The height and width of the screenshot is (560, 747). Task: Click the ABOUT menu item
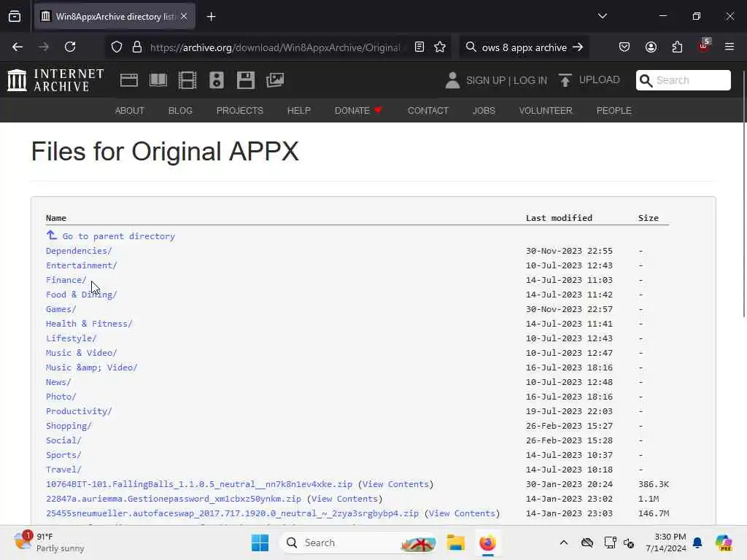130,111
